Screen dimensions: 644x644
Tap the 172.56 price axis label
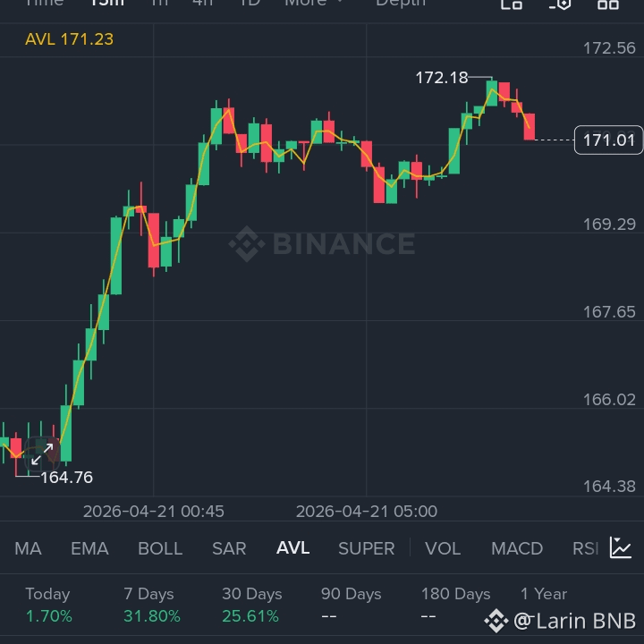tap(609, 48)
